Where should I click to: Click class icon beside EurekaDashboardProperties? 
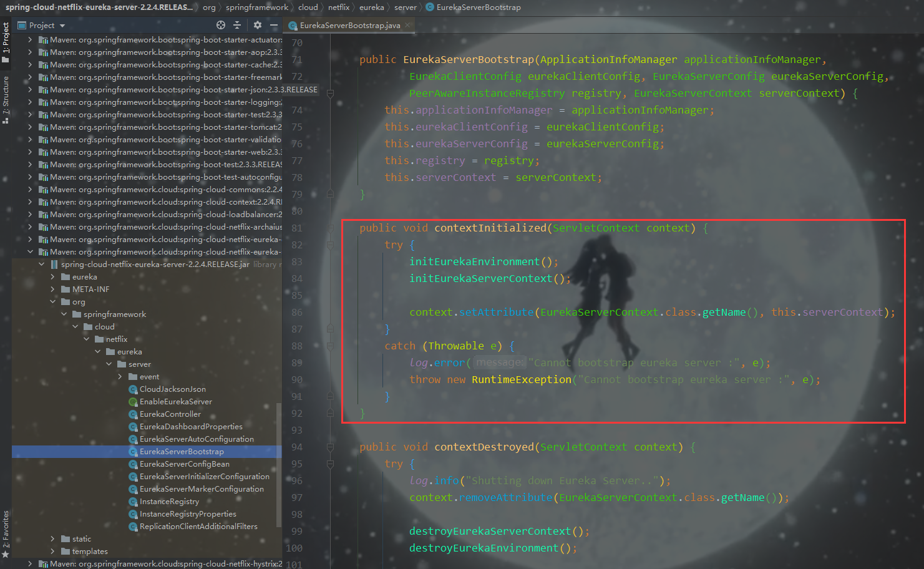pos(133,427)
